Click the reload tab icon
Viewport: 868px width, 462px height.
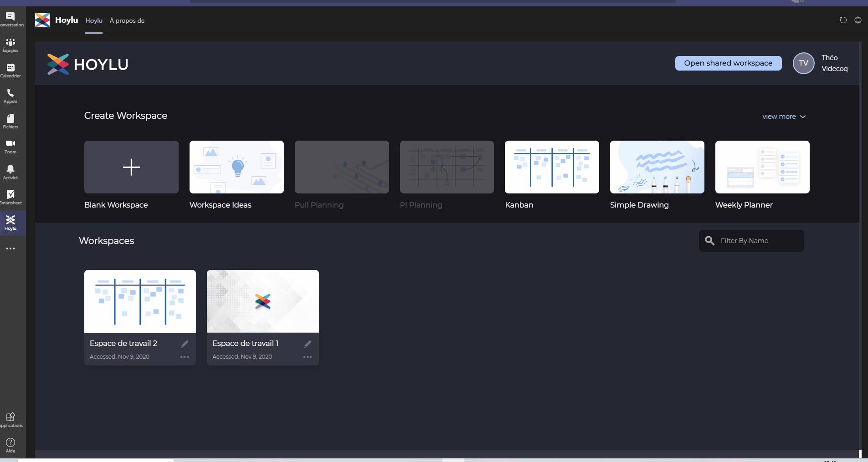tap(843, 20)
